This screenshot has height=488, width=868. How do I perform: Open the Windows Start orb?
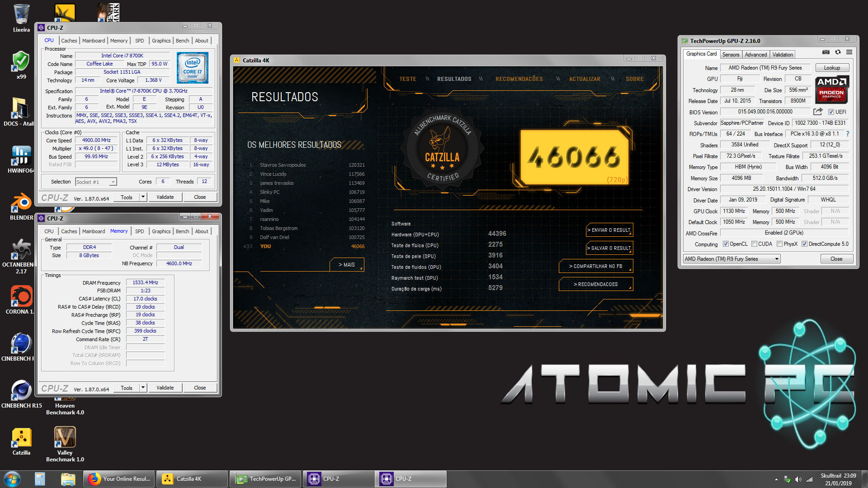coord(12,479)
